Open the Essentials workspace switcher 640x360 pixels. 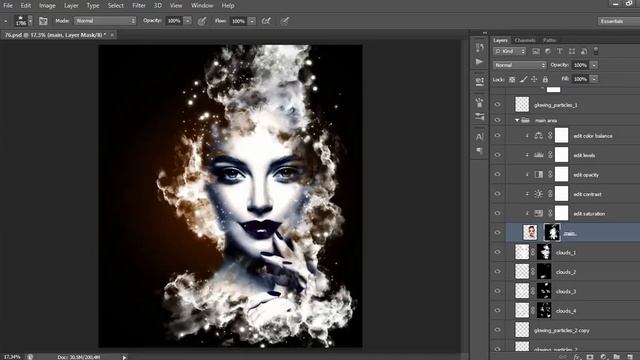(x=619, y=21)
